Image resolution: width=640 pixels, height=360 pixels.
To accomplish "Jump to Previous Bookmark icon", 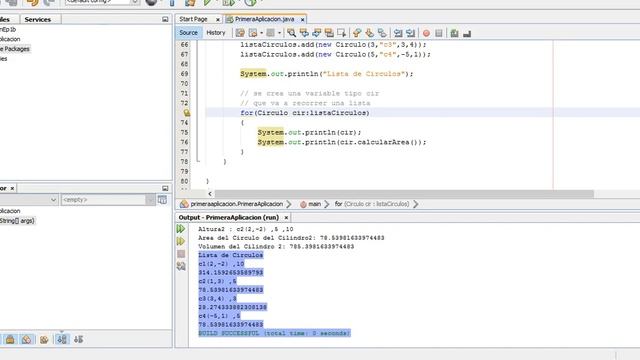I will point(357,33).
